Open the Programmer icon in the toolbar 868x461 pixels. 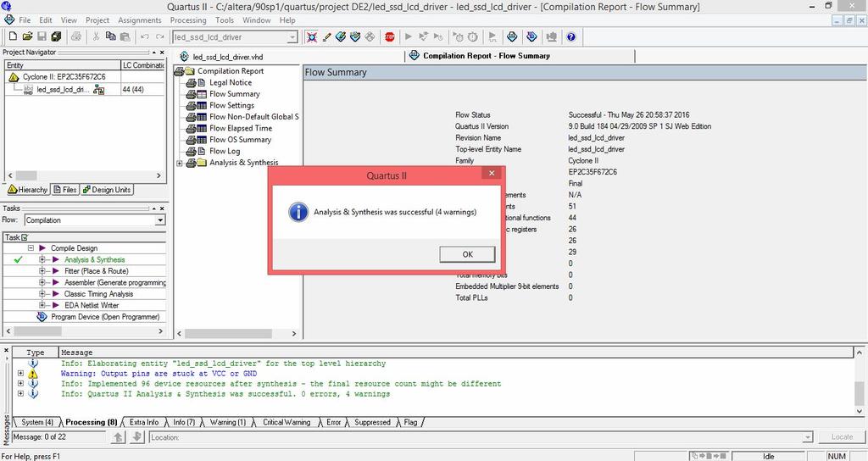point(531,37)
